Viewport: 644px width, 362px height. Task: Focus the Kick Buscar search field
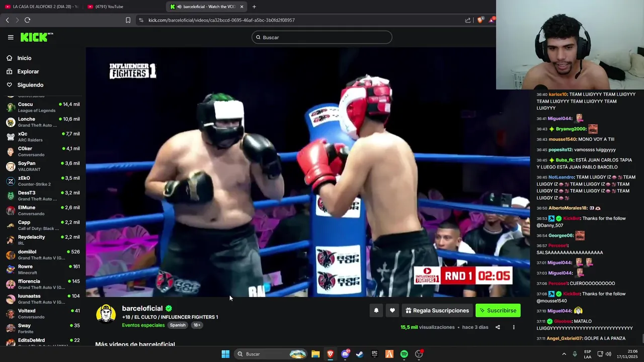pos(322,37)
